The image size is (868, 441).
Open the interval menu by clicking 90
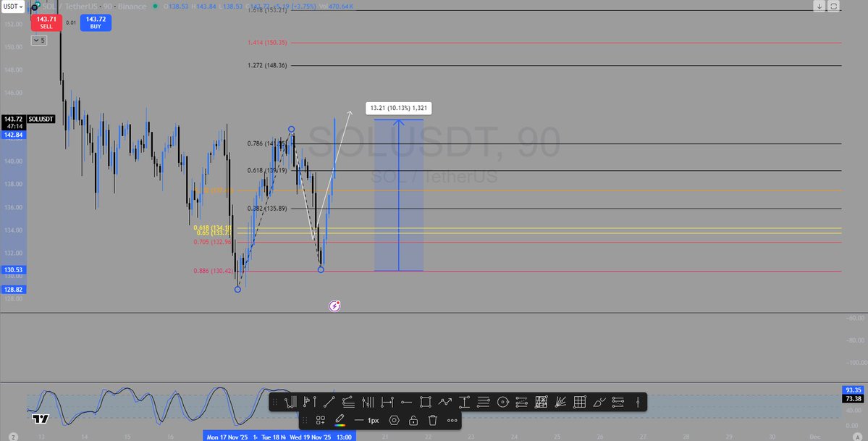click(x=107, y=7)
